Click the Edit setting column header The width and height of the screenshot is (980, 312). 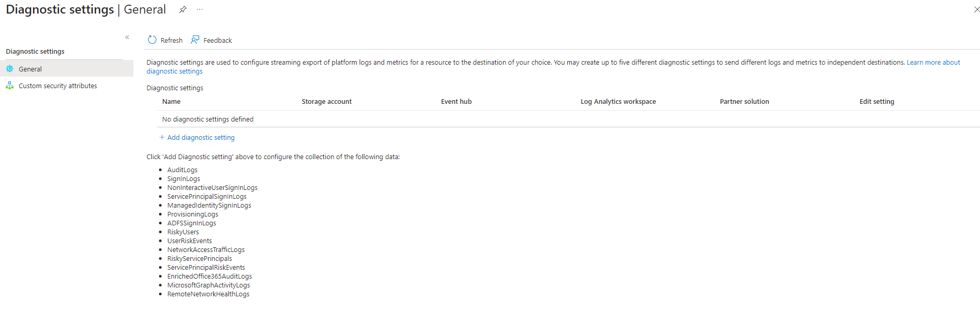(877, 101)
